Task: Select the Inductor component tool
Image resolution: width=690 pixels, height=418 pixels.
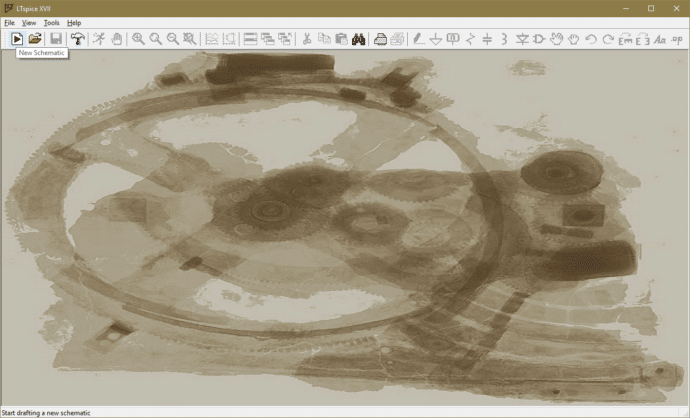Action: click(504, 39)
